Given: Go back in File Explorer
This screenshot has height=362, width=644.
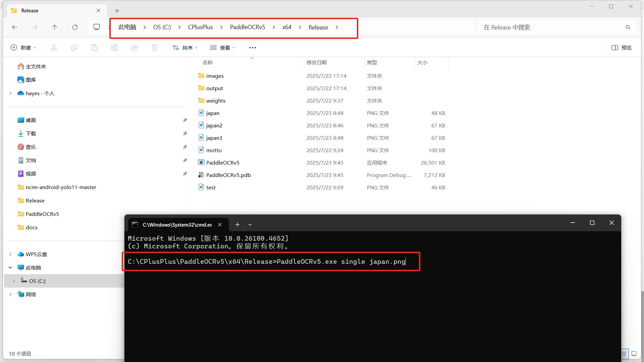Looking at the screenshot, I should [14, 27].
